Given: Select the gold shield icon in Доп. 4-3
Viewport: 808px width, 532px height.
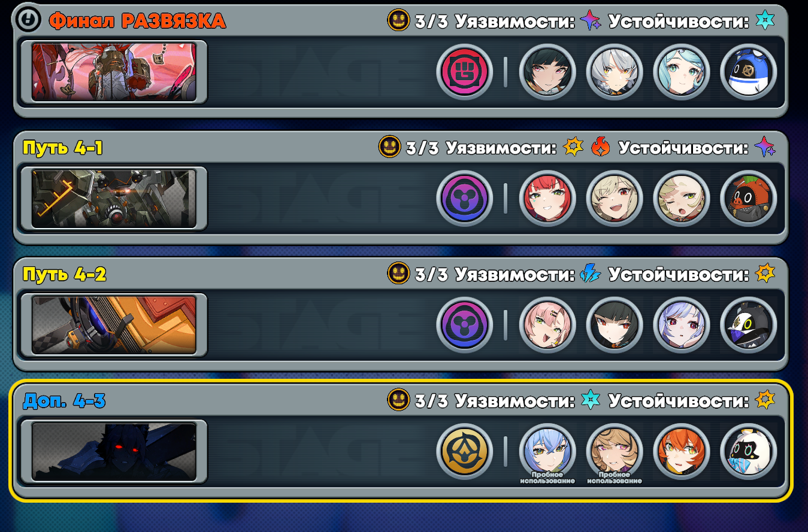Looking at the screenshot, I should pyautogui.click(x=464, y=452).
